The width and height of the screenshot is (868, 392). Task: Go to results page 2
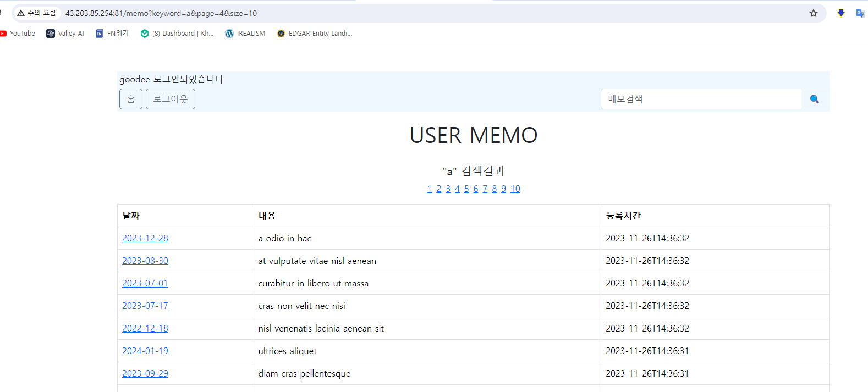(439, 189)
